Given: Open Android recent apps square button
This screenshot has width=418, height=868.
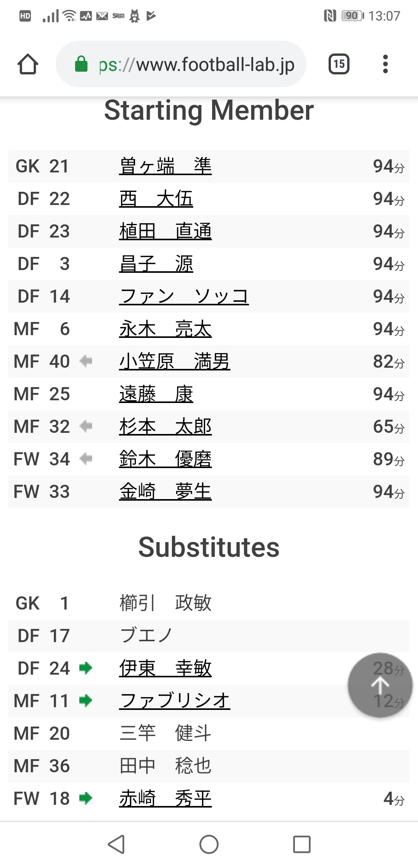Looking at the screenshot, I should (302, 844).
